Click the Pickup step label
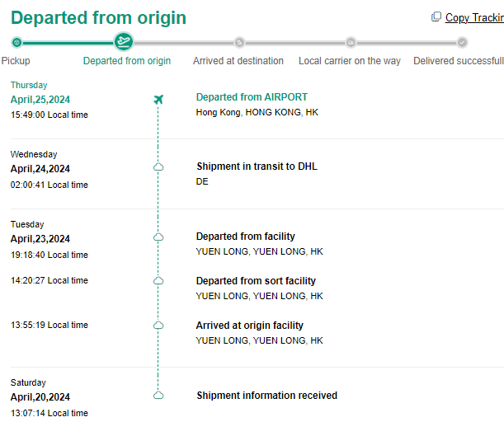Screen dimensions: 504x436 [16, 61]
